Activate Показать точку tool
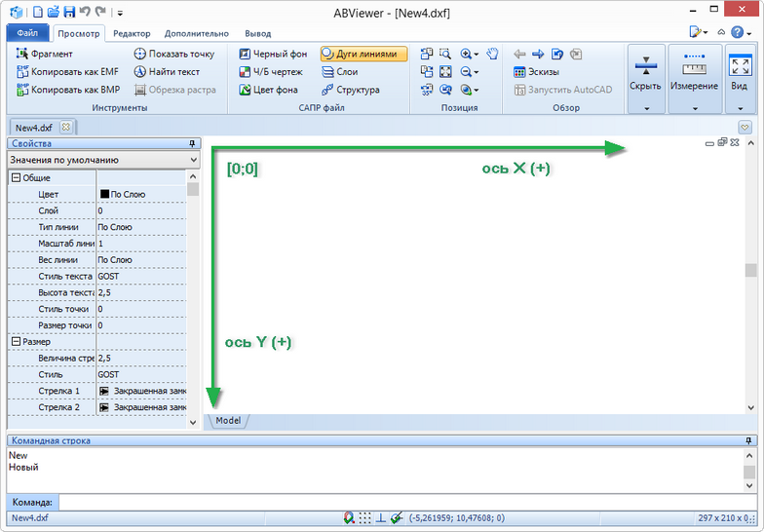Screen dimensions: 764x532 [x=173, y=54]
